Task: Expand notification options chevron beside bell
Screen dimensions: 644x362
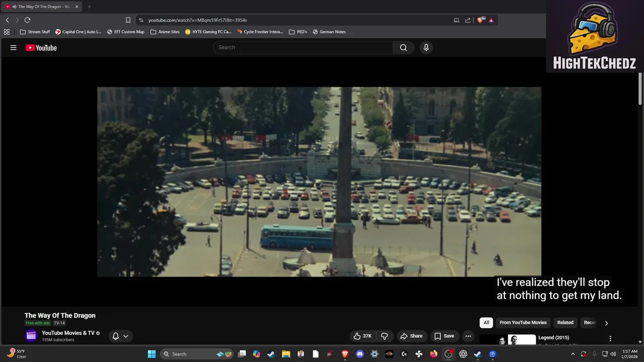Action: (126, 336)
